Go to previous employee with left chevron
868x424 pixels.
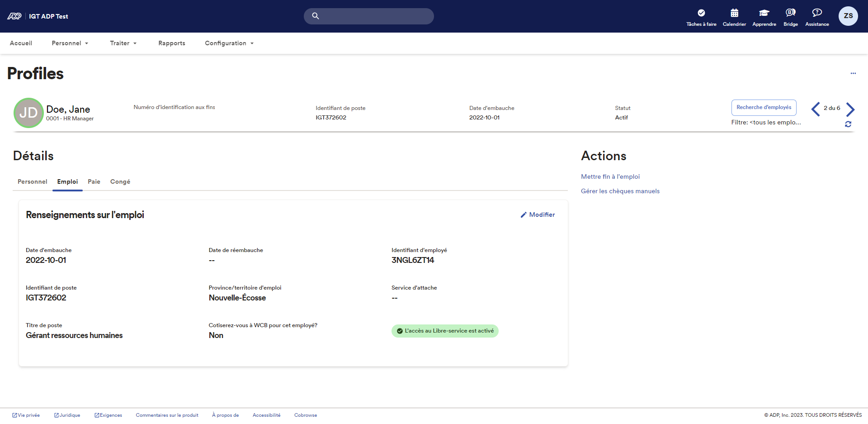(816, 109)
